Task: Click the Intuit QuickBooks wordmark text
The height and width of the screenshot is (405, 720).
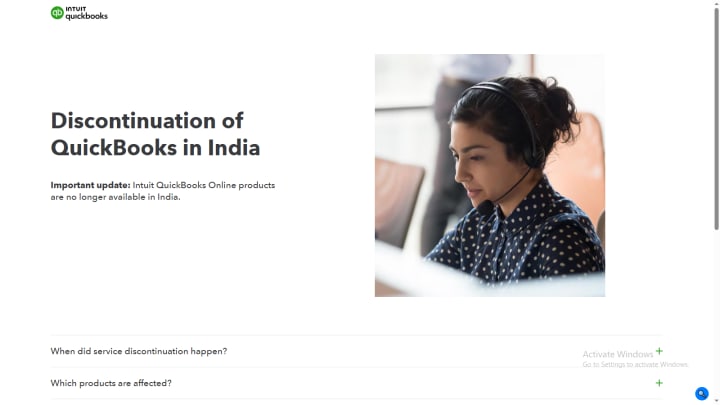Action: coord(86,13)
